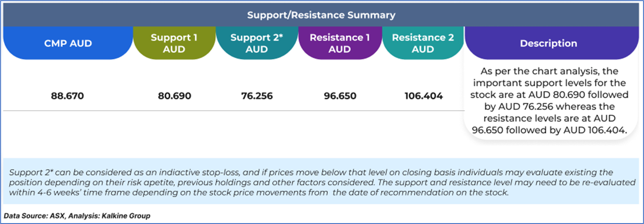644x224 pixels.
Task: Select the 106.404 value in the table row
Action: coord(423,96)
